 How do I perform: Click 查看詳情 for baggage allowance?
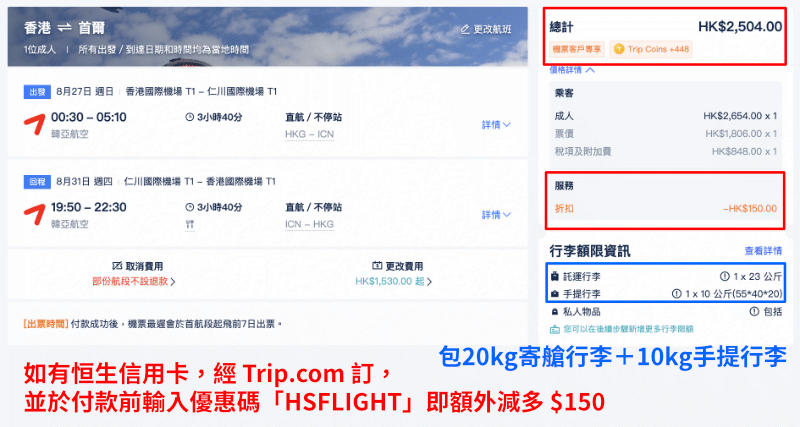(x=763, y=250)
